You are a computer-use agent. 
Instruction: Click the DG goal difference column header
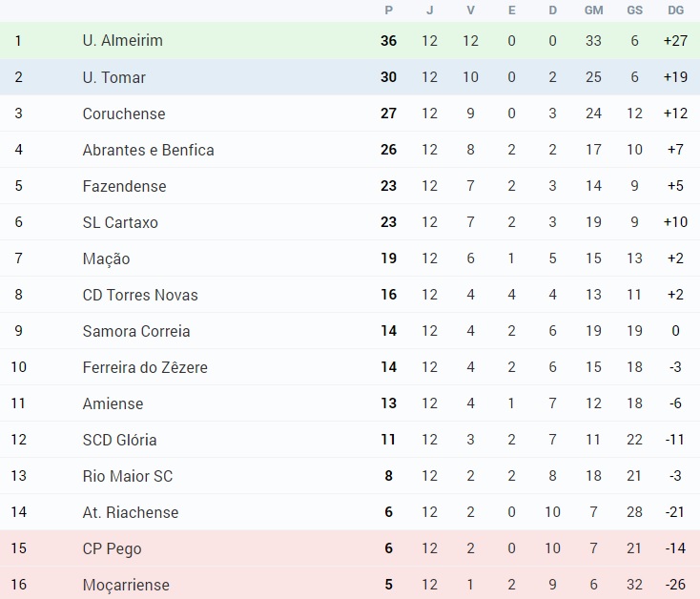676,10
